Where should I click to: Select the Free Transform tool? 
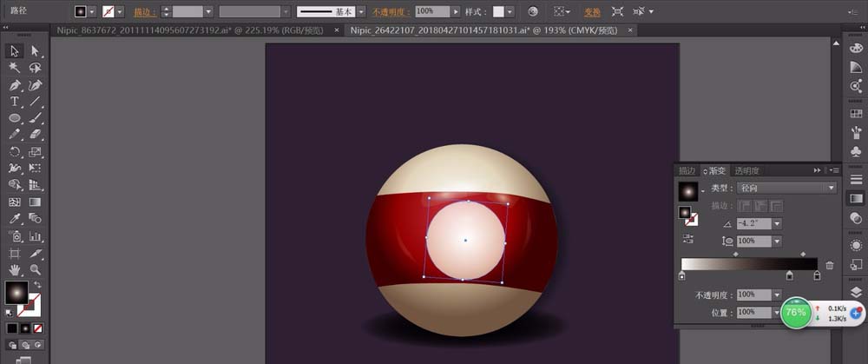[x=36, y=169]
